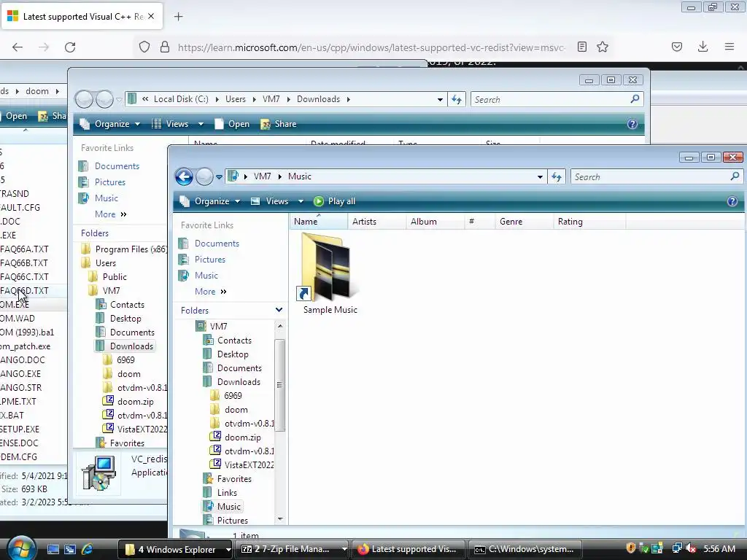Viewport: 747px width, 560px height.
Task: Sort by the Album column
Action: click(x=435, y=222)
